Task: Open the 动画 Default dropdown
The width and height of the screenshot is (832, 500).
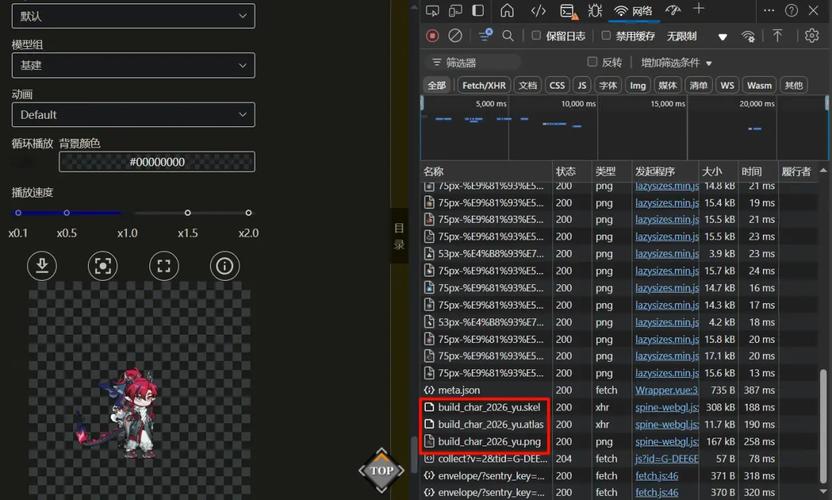Action: tap(133, 115)
